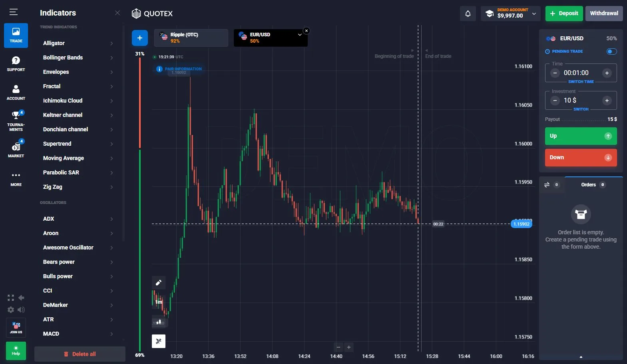Click the Withdrawal button
The height and width of the screenshot is (364, 627).
coord(604,14)
